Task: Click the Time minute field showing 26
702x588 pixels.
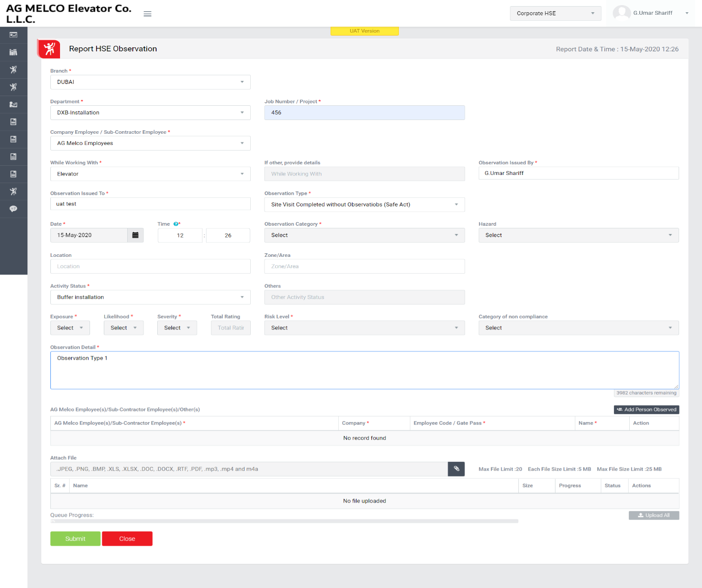Action: click(228, 235)
